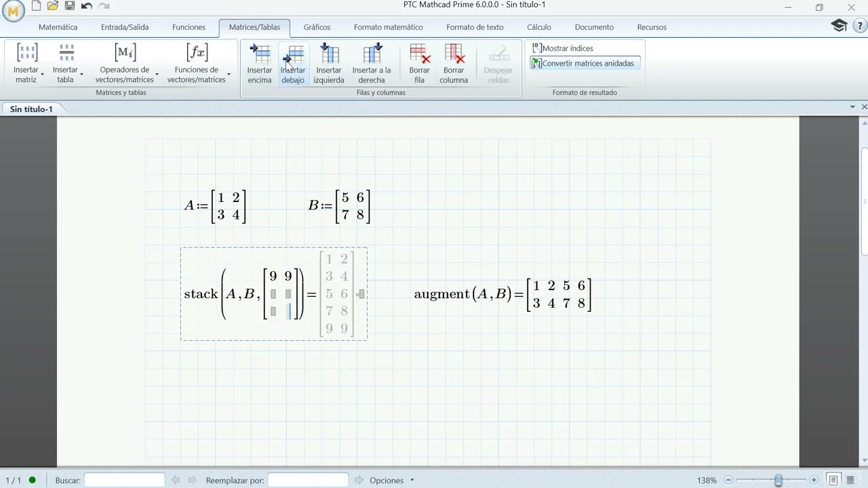This screenshot has height=488, width=868.
Task: Open the Formato de texto ribbon tab
Action: tap(475, 27)
